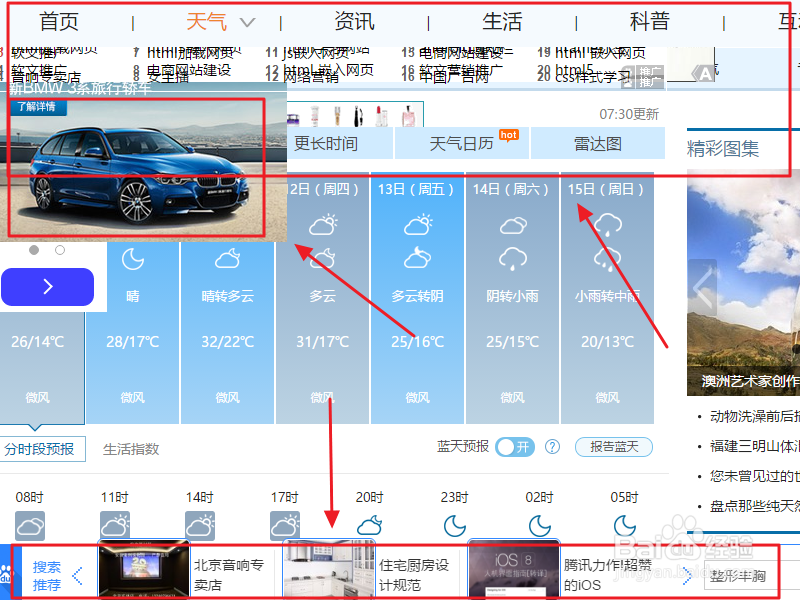800x600 pixels.
Task: Switch to the 雷达图 tab
Action: point(598,143)
